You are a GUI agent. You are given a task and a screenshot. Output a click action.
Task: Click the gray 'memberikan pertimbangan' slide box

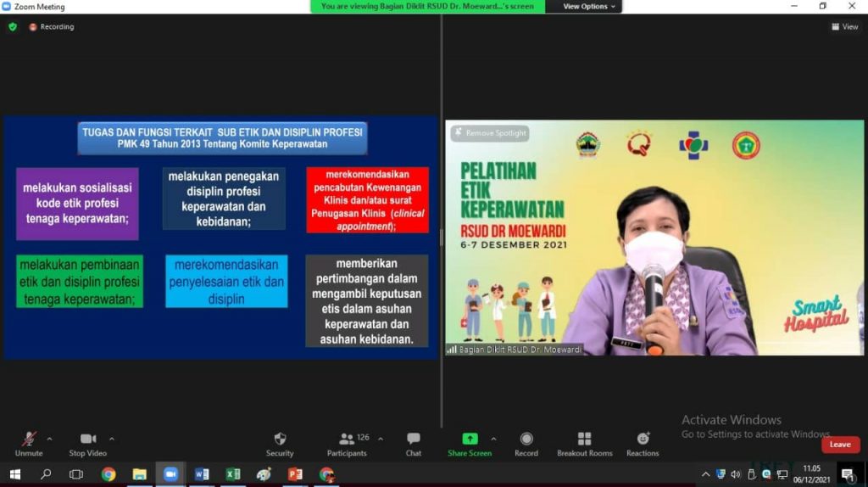tap(366, 301)
